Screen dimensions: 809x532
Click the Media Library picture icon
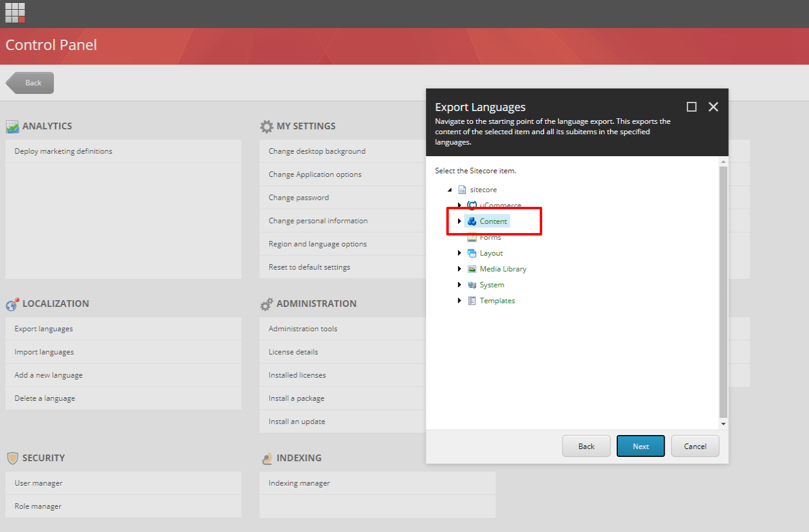tap(471, 269)
